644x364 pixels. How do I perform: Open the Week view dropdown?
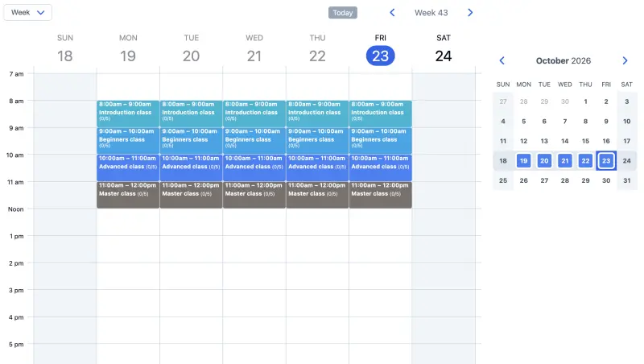click(28, 12)
